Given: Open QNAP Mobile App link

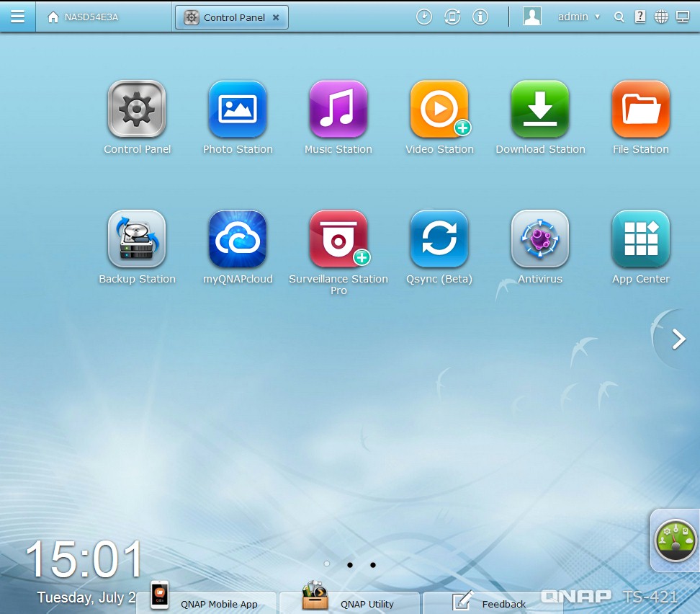Looking at the screenshot, I should coord(206,602).
